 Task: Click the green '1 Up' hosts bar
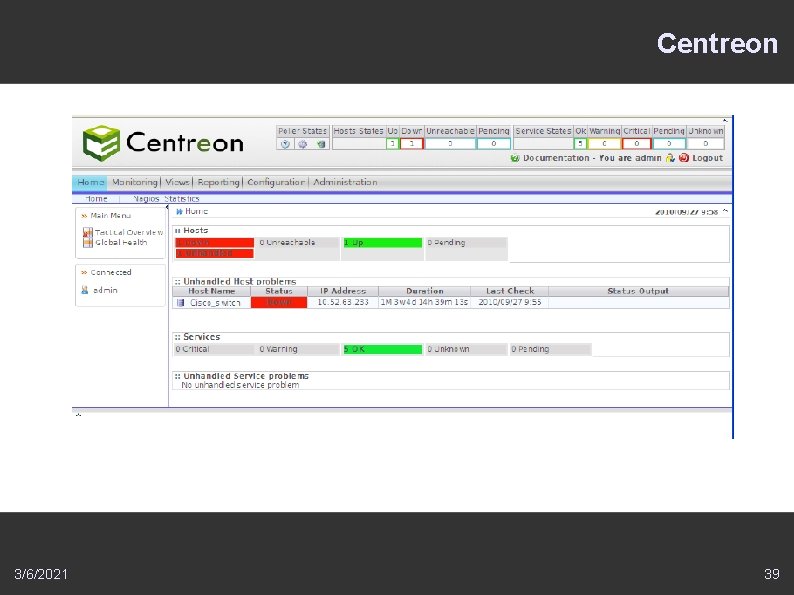(x=382, y=243)
